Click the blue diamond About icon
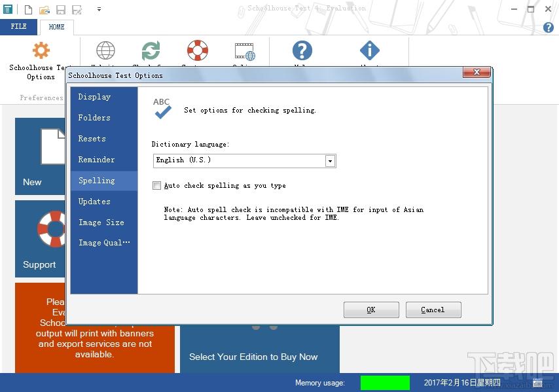Viewport: 559px width, 392px height. point(370,50)
